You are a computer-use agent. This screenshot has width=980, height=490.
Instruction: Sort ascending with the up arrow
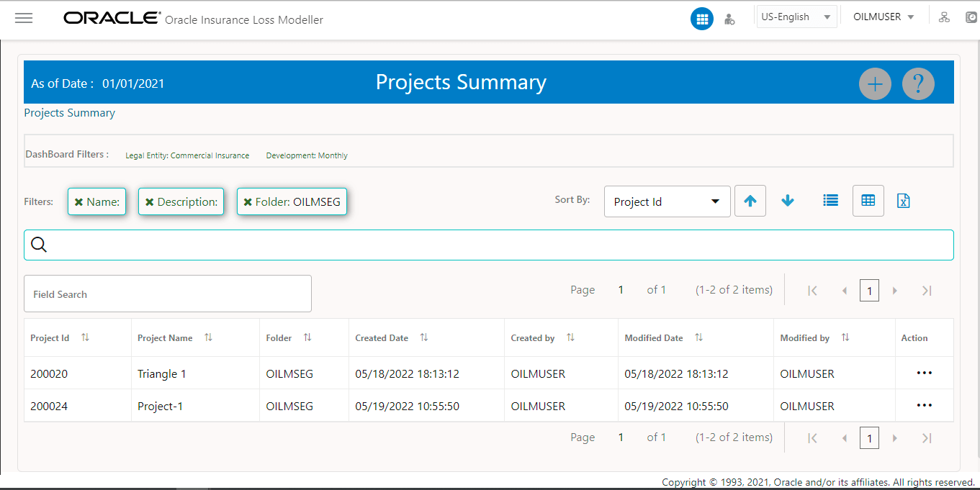click(x=750, y=201)
